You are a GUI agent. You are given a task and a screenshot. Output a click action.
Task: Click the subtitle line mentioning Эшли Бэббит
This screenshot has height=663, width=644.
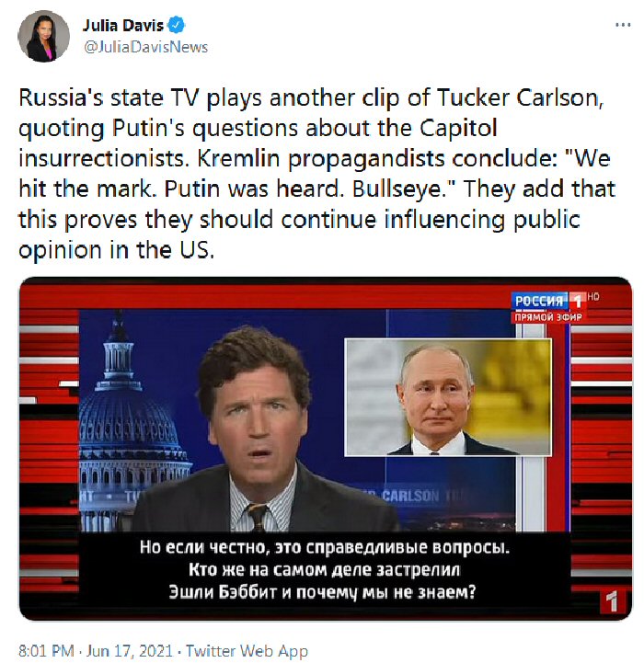(x=322, y=591)
